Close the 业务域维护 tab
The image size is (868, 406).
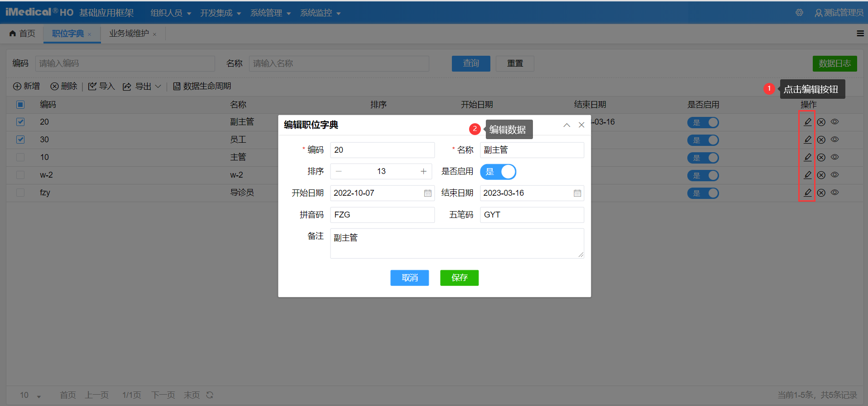click(155, 34)
